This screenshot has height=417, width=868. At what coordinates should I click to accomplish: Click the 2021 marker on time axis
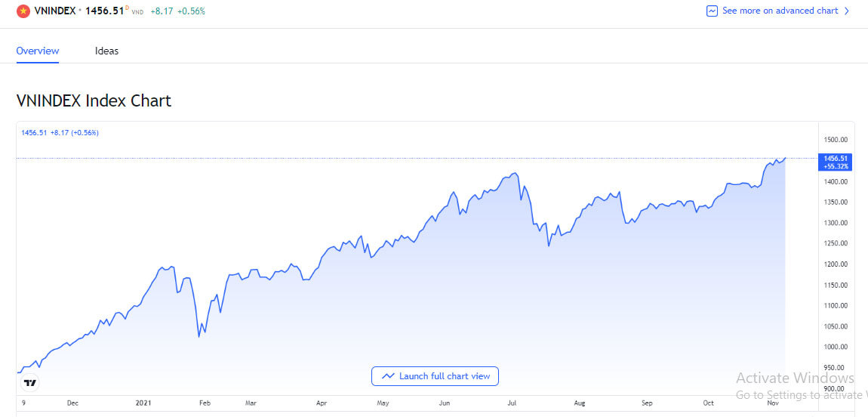[143, 403]
